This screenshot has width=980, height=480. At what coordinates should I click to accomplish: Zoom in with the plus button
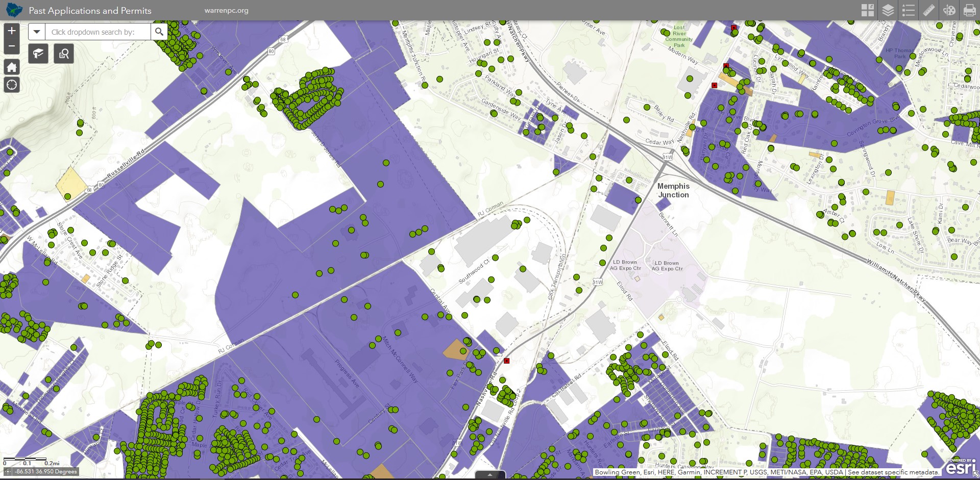11,31
